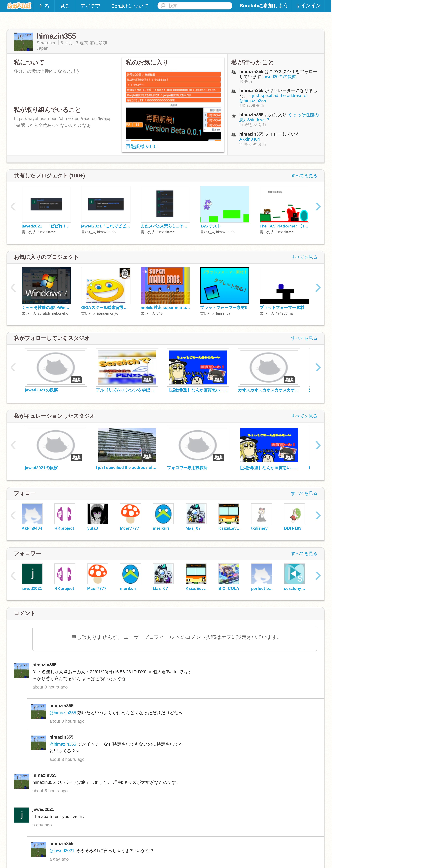
Task: Open merikuri avatar in フォロー
Action: (x=163, y=514)
